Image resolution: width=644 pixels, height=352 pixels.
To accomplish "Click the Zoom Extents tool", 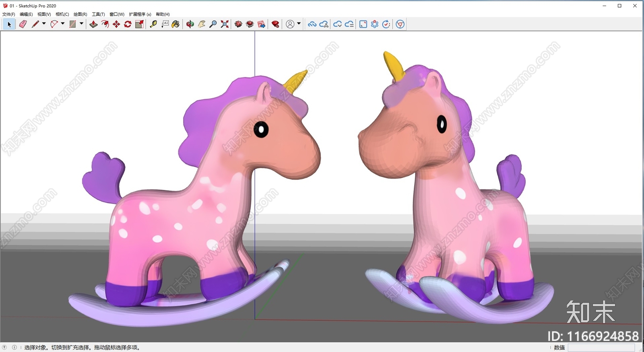I will click(225, 24).
